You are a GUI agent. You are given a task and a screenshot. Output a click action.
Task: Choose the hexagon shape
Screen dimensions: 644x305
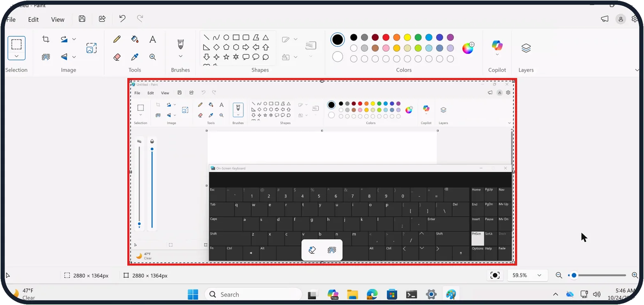point(236,47)
